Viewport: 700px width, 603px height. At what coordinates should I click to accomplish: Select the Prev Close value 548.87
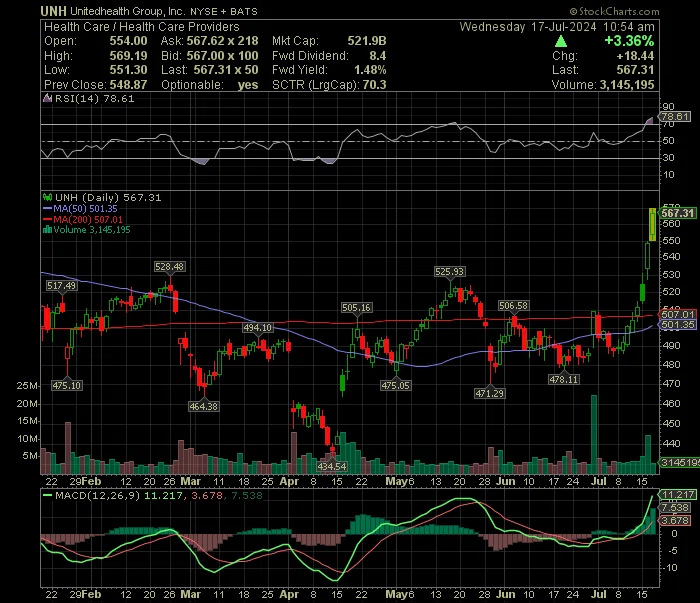click(128, 85)
